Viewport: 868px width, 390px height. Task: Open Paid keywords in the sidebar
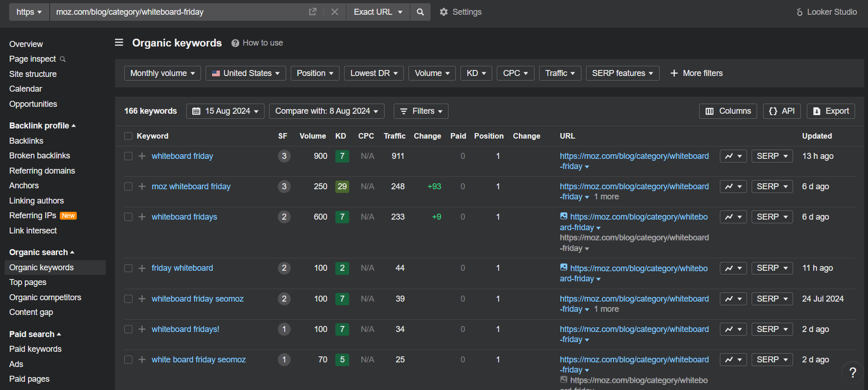[x=35, y=349]
